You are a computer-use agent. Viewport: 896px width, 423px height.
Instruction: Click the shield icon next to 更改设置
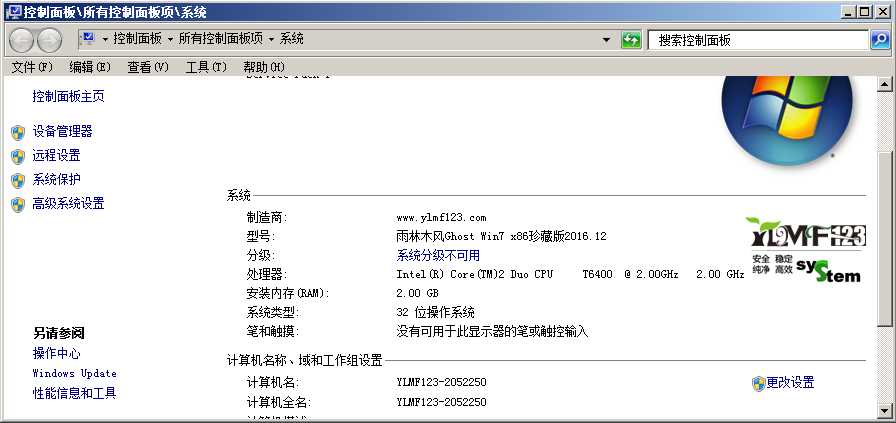click(x=758, y=384)
